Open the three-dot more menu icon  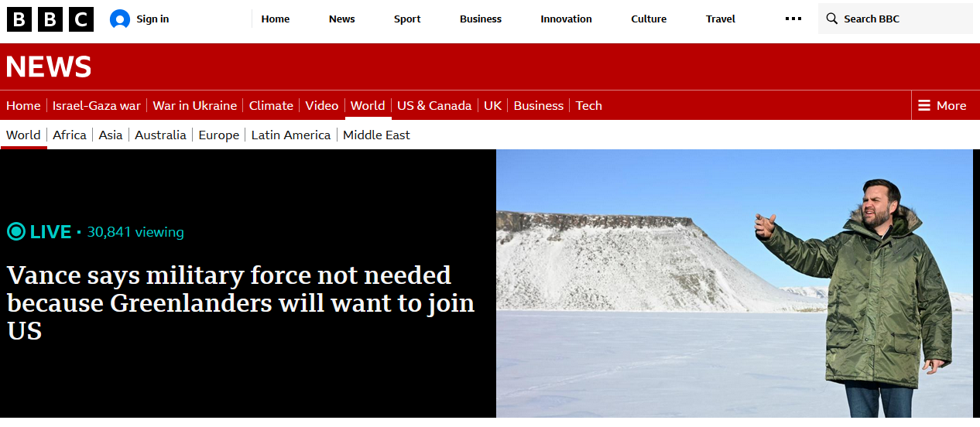pyautogui.click(x=793, y=19)
